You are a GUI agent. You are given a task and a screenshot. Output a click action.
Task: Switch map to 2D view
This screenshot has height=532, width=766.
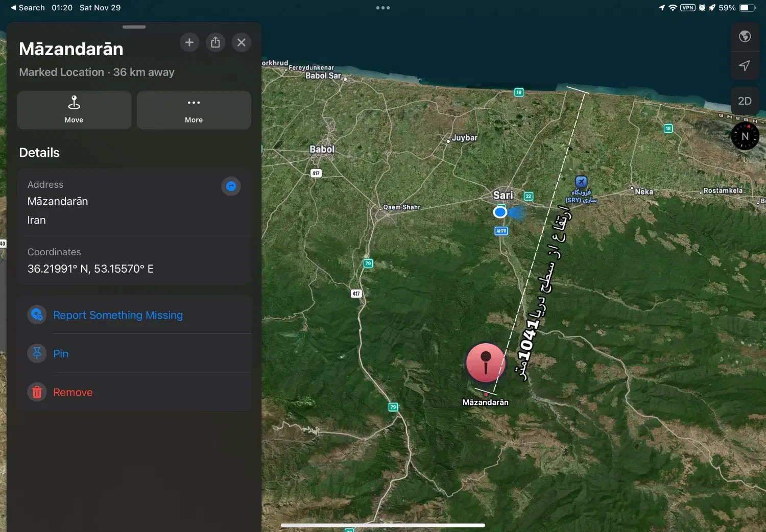745,101
